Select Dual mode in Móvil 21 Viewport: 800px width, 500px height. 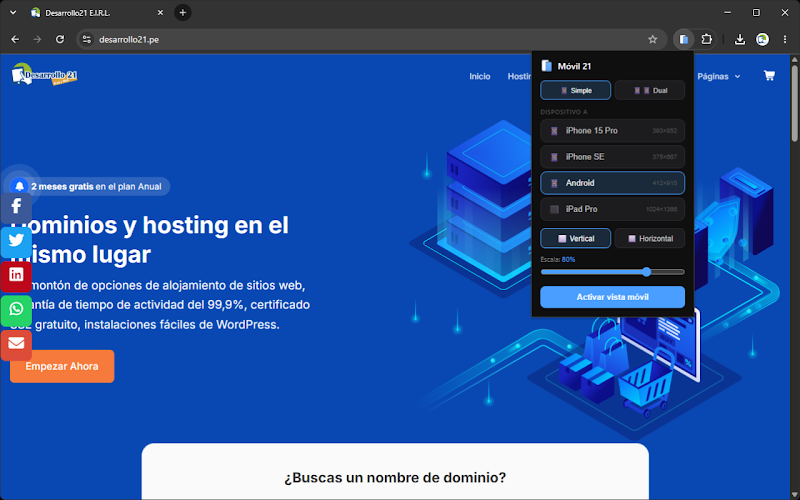[650, 90]
